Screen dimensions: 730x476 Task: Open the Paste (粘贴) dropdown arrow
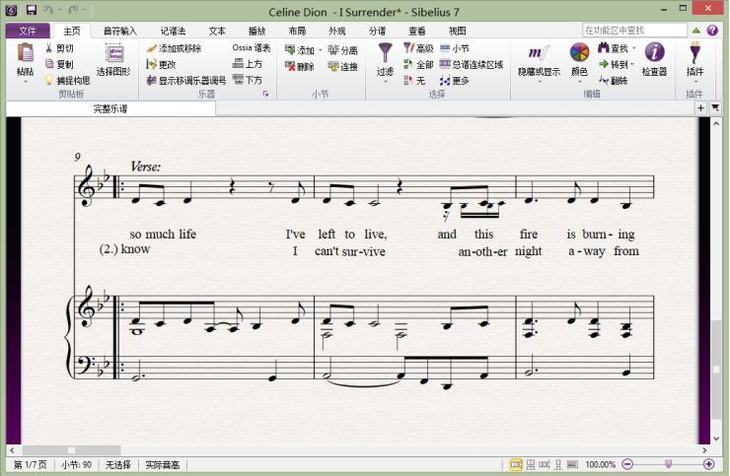[25, 82]
